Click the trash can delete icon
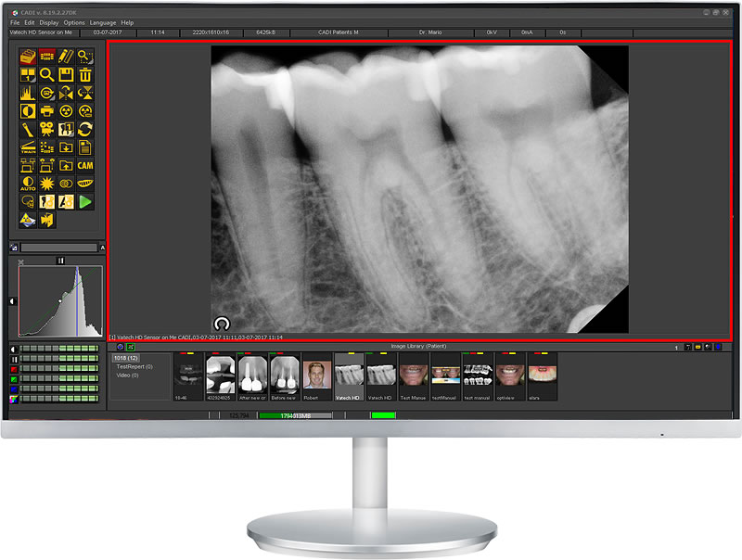This screenshot has width=742, height=560. click(85, 74)
